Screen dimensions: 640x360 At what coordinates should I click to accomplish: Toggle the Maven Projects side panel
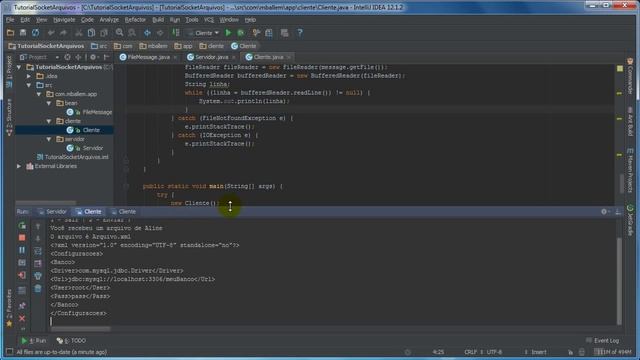point(630,171)
